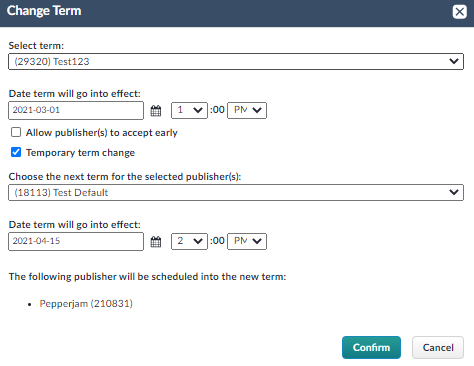The width and height of the screenshot is (474, 366).
Task: Open the Select term dropdown showing Test123
Action: click(236, 61)
